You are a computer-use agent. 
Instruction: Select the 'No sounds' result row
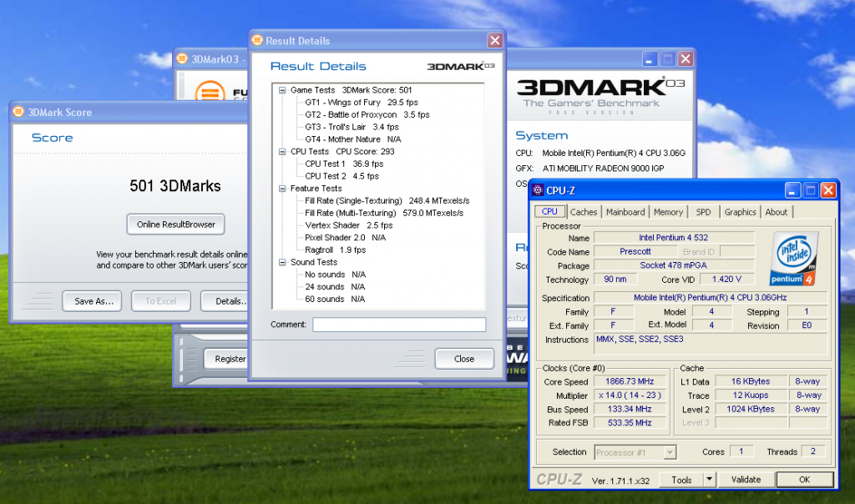point(335,275)
